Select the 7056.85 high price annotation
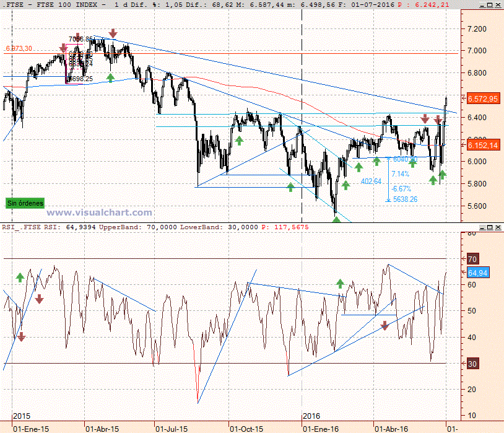The height and width of the screenshot is (433, 504). tap(80, 39)
